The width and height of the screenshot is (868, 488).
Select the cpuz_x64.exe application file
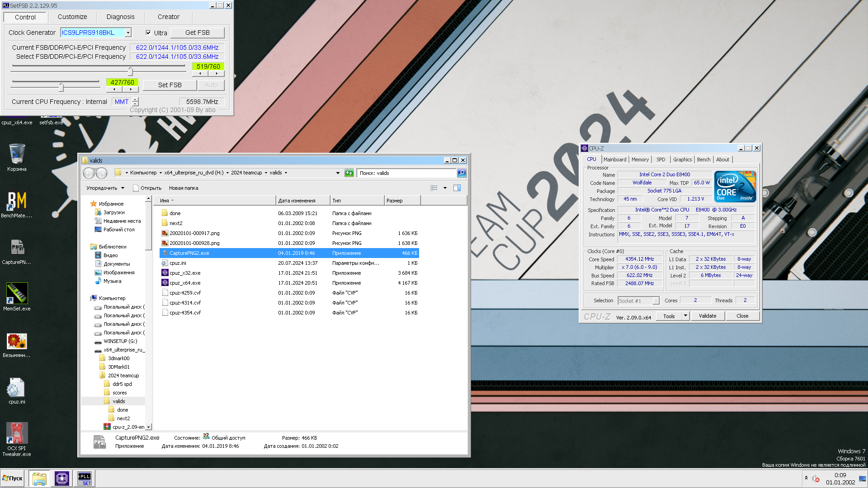[185, 283]
